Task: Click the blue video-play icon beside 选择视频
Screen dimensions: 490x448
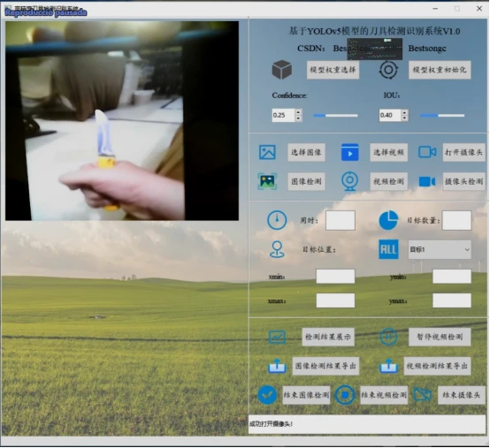Action: (x=349, y=152)
